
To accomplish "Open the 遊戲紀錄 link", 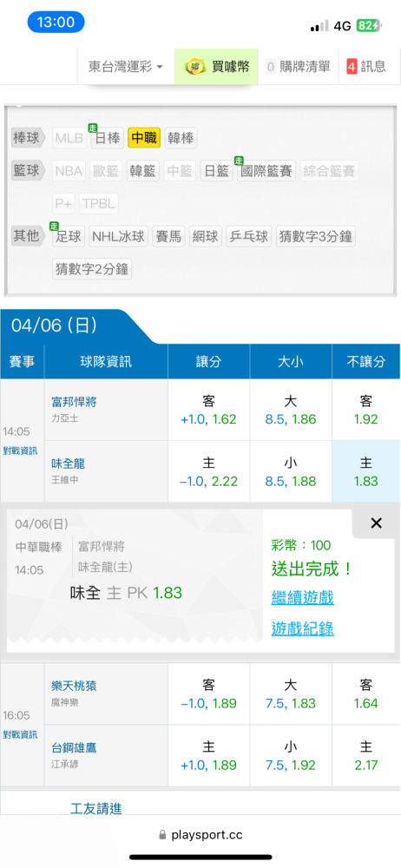I will pos(303,628).
